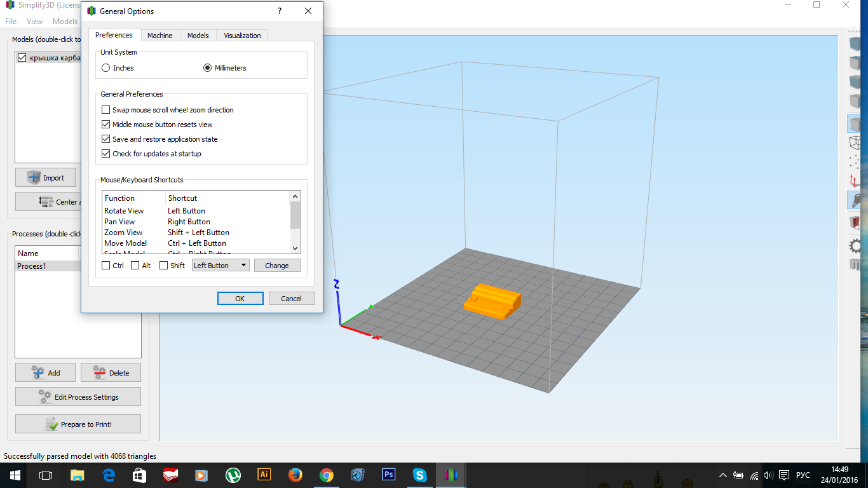
Task: Open the Left Button mouse dropdown
Action: pyautogui.click(x=220, y=266)
